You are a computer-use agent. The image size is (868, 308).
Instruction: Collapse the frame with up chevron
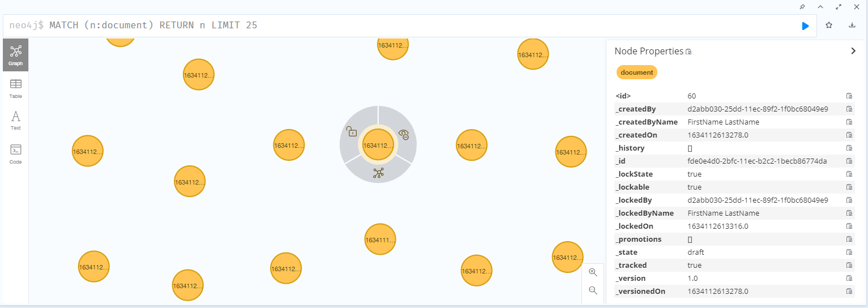pyautogui.click(x=820, y=7)
